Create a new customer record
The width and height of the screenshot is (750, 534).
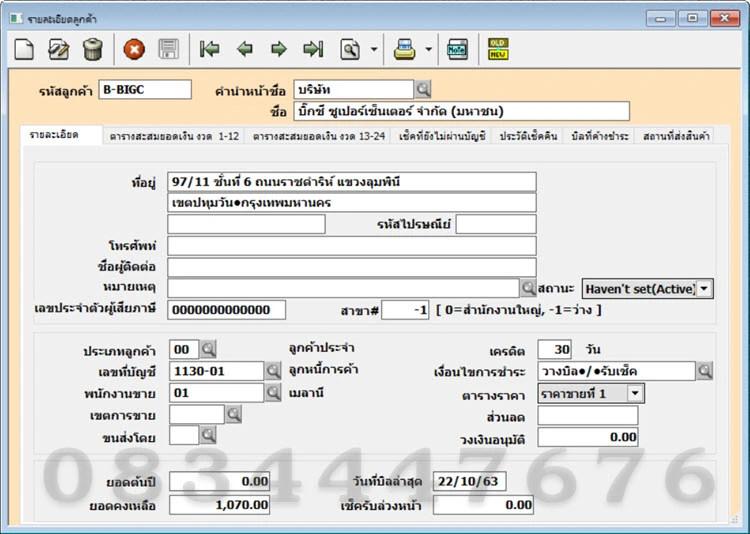coord(24,49)
